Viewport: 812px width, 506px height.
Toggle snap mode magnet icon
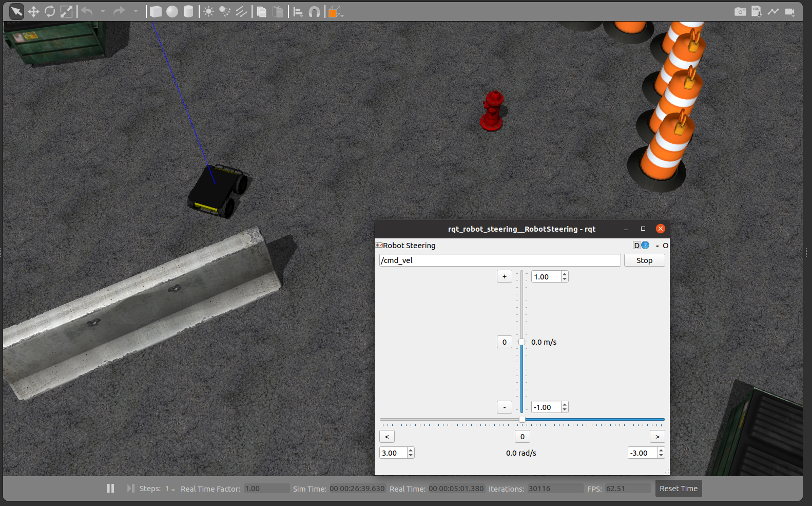click(314, 11)
